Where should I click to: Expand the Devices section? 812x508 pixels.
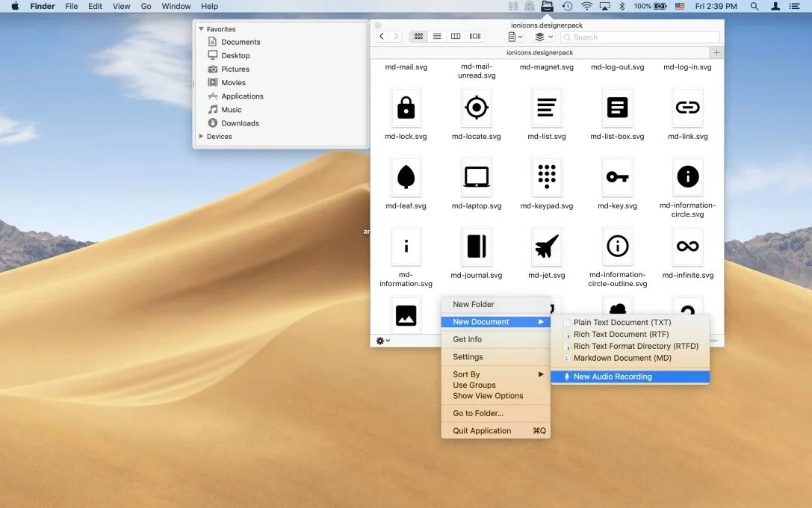click(x=201, y=136)
